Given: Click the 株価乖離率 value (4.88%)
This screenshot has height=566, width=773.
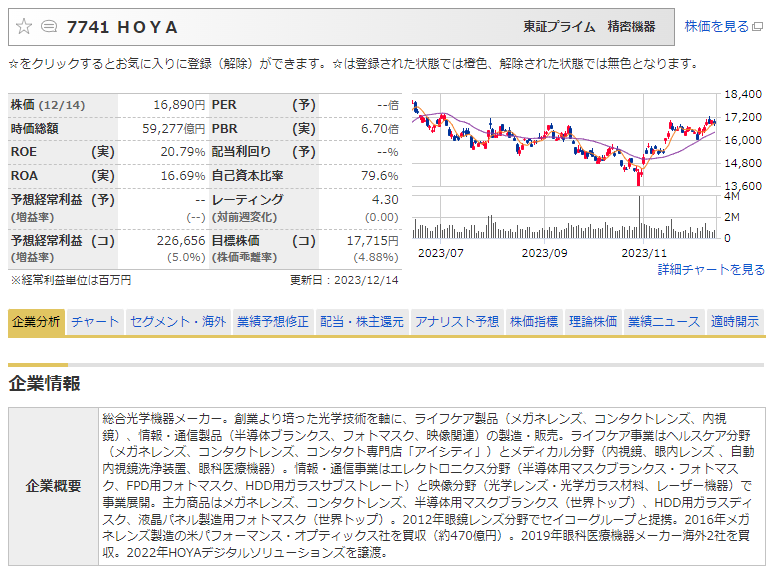Looking at the screenshot, I should click(376, 257).
